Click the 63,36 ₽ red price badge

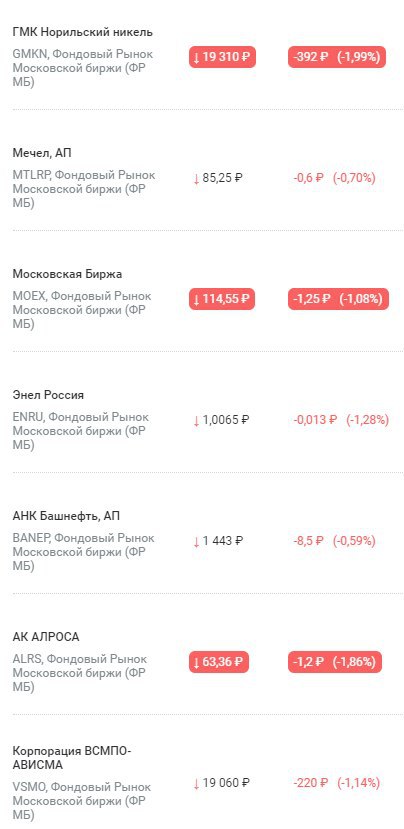click(219, 662)
